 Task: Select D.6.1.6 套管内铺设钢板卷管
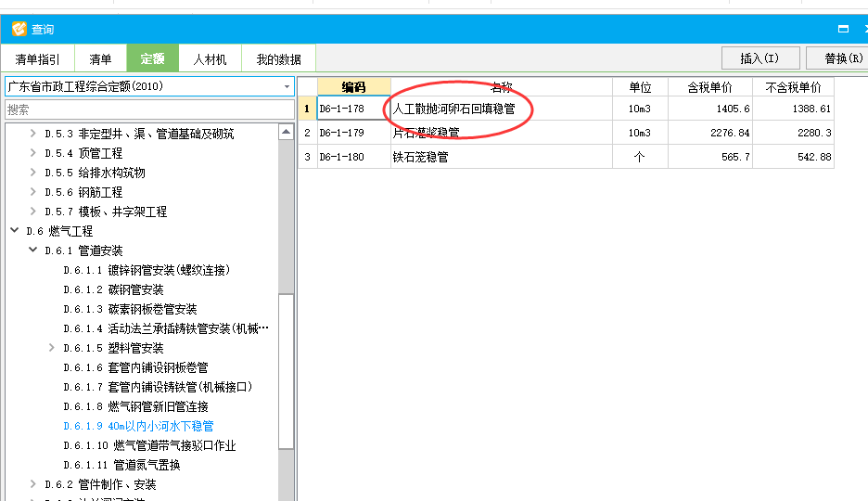point(135,367)
